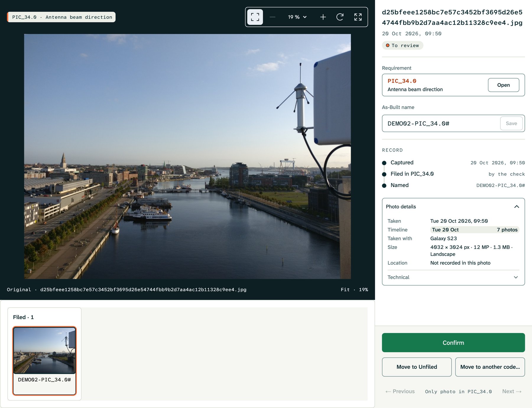Open the PIC_34.0 requirement
The width and height of the screenshot is (532, 408).
(x=503, y=85)
